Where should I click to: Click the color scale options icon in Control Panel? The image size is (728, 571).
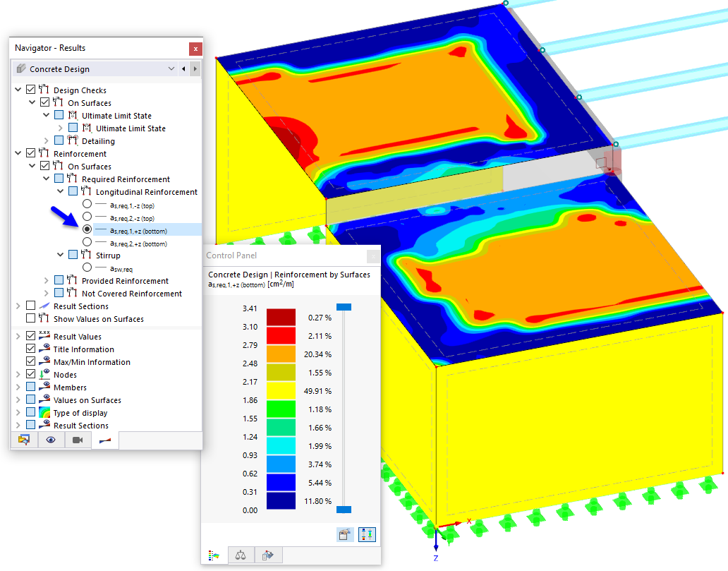point(345,534)
